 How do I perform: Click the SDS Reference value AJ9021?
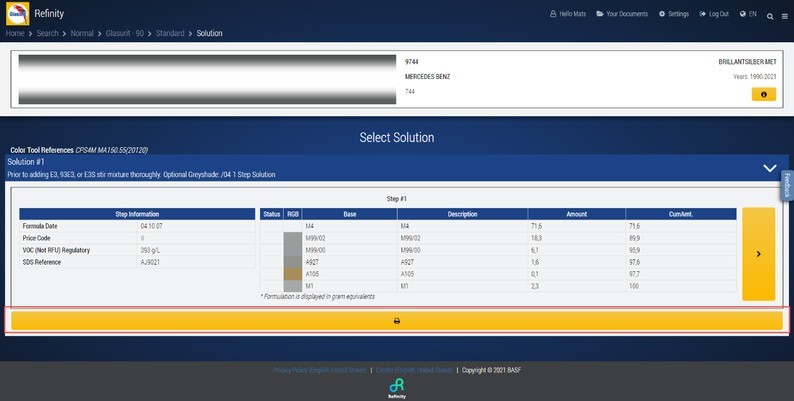(x=150, y=262)
